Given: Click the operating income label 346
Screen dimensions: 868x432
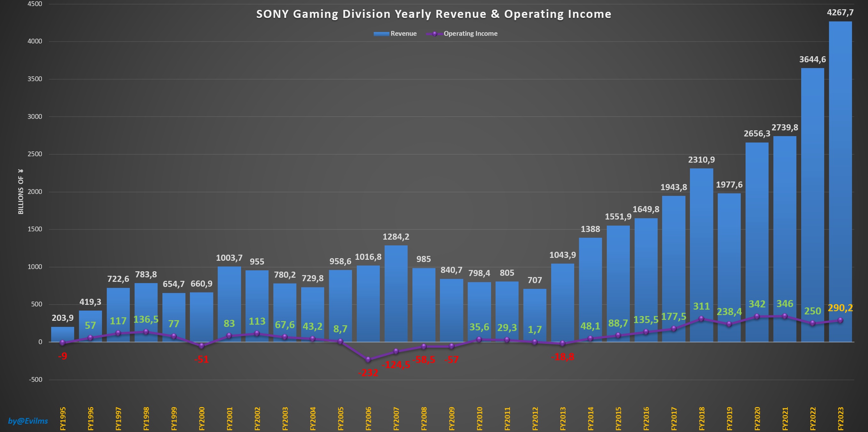Looking at the screenshot, I should point(785,304).
